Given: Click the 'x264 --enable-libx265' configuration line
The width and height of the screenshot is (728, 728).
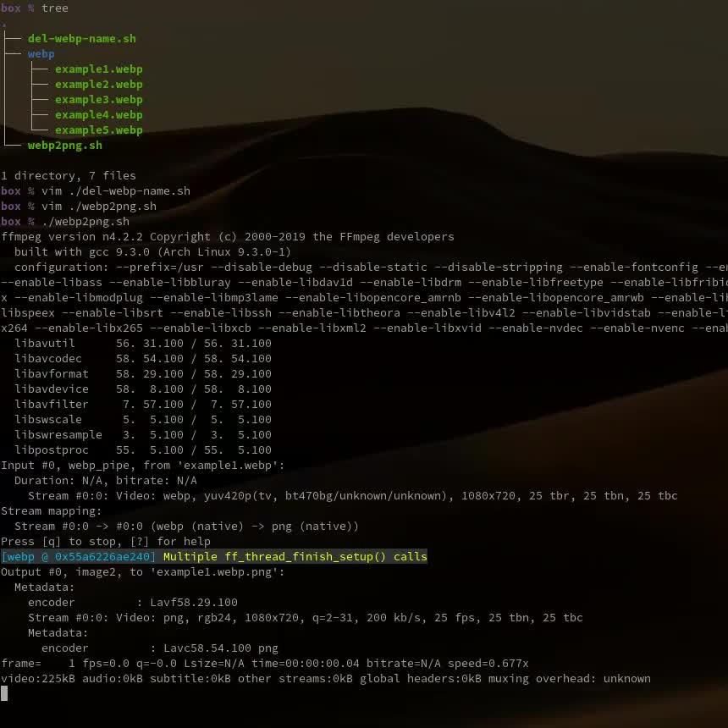Looking at the screenshot, I should (364, 328).
